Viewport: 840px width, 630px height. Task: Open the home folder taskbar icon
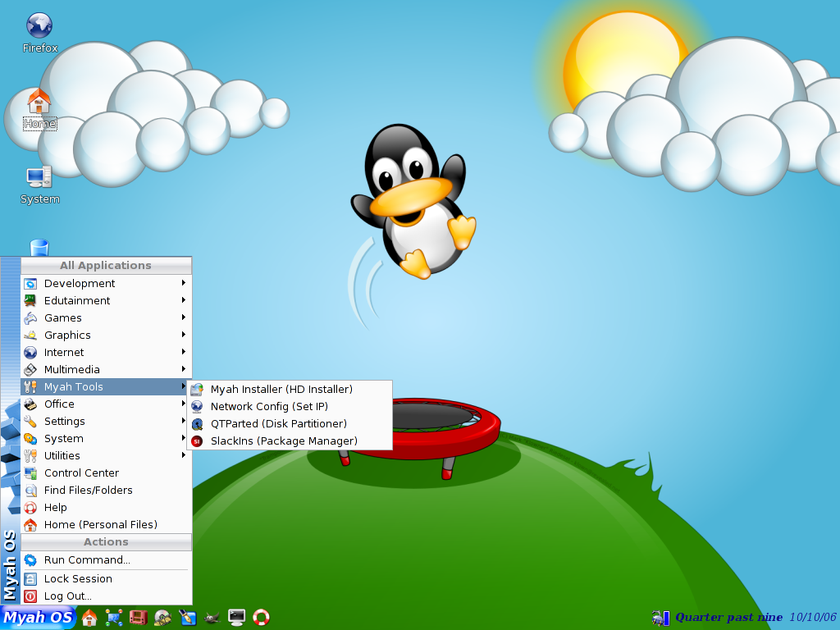tap(89, 618)
